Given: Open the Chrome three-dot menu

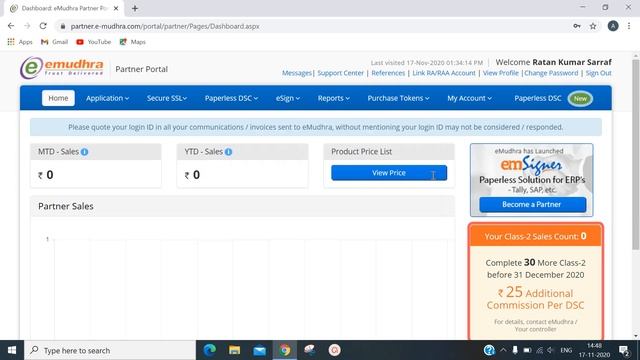Looking at the screenshot, I should tap(629, 26).
